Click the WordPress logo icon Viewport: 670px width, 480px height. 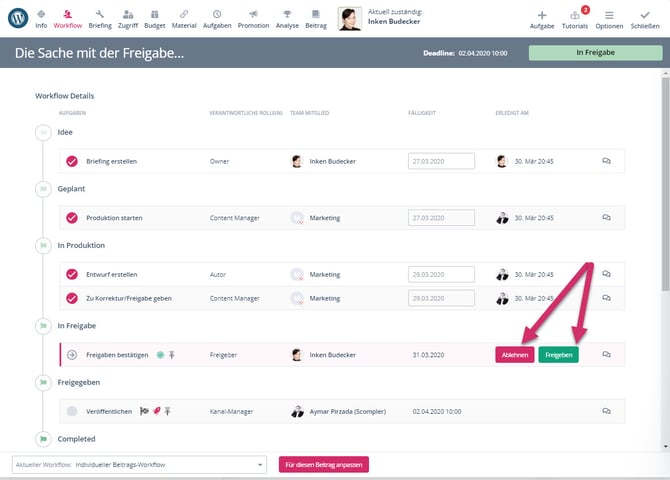pos(17,18)
